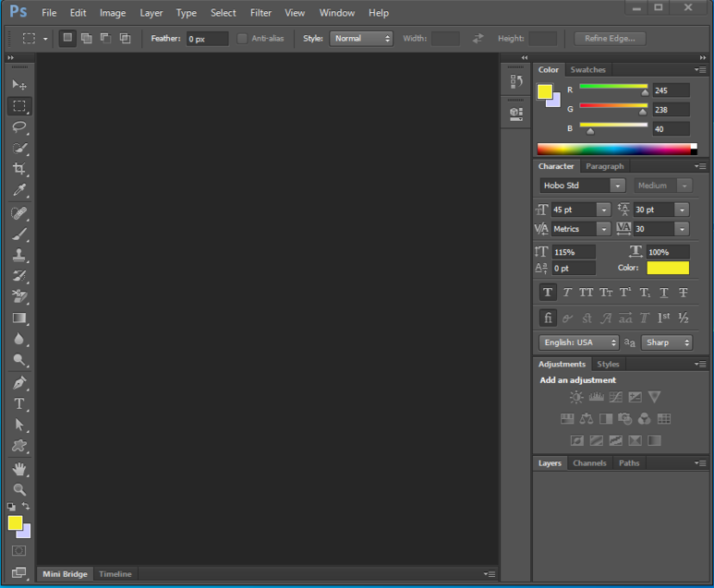Select the Brush tool
Viewport: 714px width, 588px height.
click(x=19, y=234)
